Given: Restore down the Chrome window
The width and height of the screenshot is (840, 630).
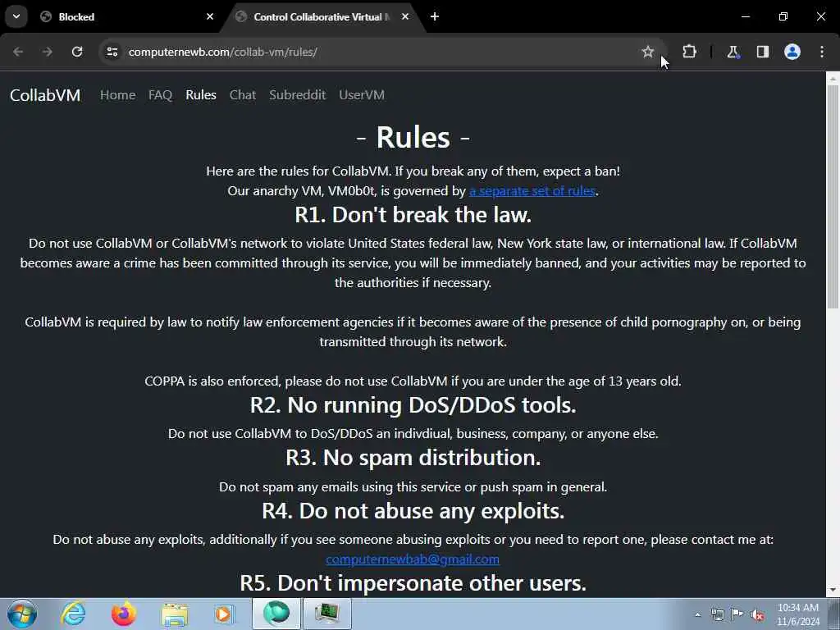Looking at the screenshot, I should [x=783, y=16].
